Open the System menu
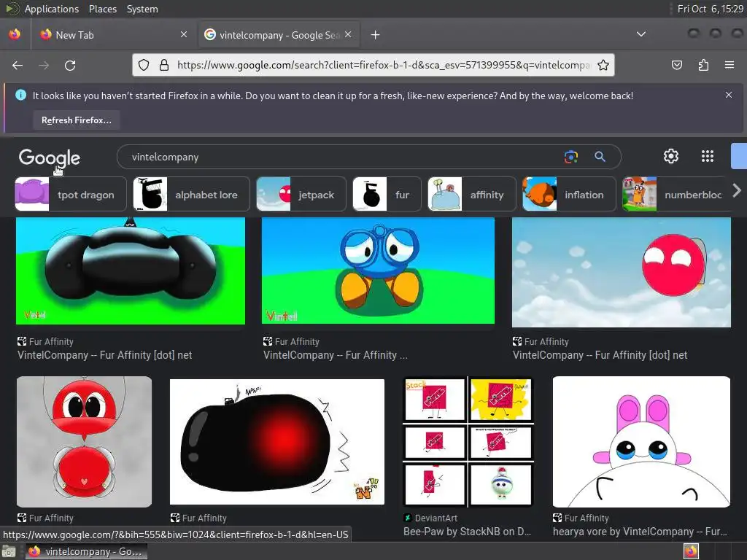 142,9
